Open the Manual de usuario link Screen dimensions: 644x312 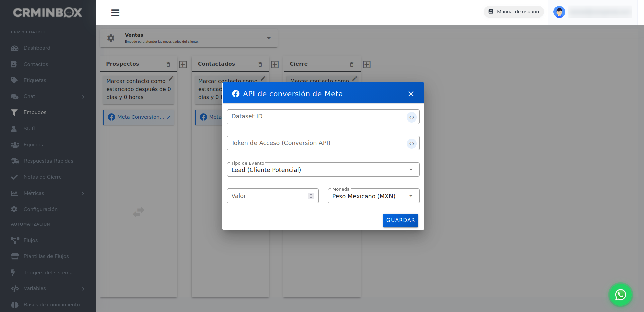pos(514,12)
